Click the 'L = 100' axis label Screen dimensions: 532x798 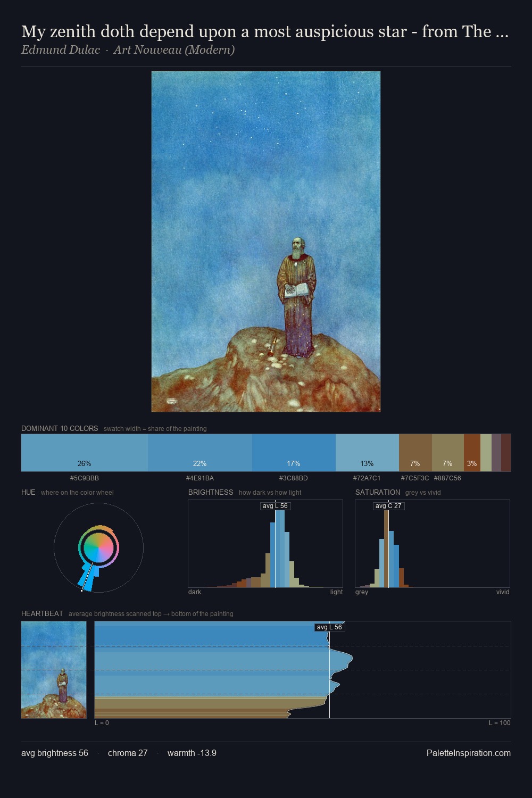click(500, 723)
